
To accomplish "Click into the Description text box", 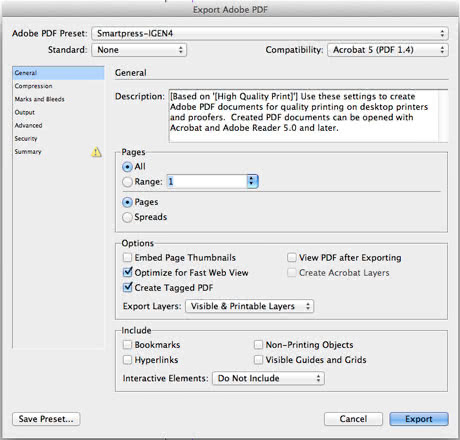I will point(303,116).
